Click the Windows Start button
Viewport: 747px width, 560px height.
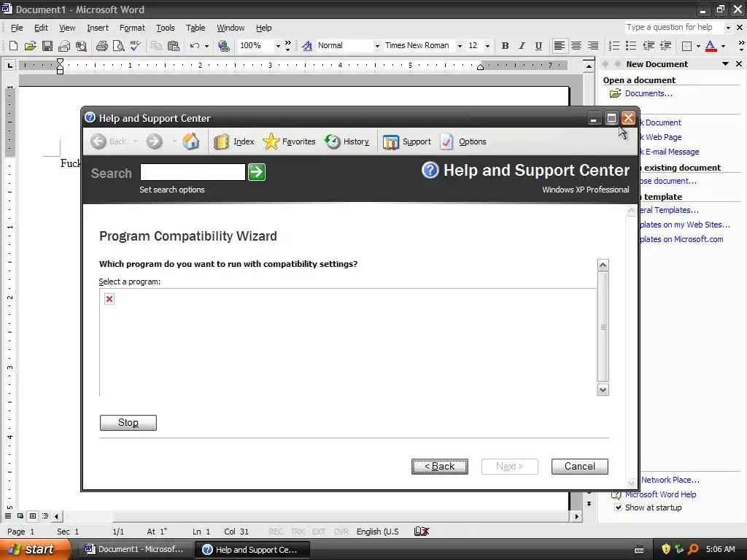(x=35, y=549)
